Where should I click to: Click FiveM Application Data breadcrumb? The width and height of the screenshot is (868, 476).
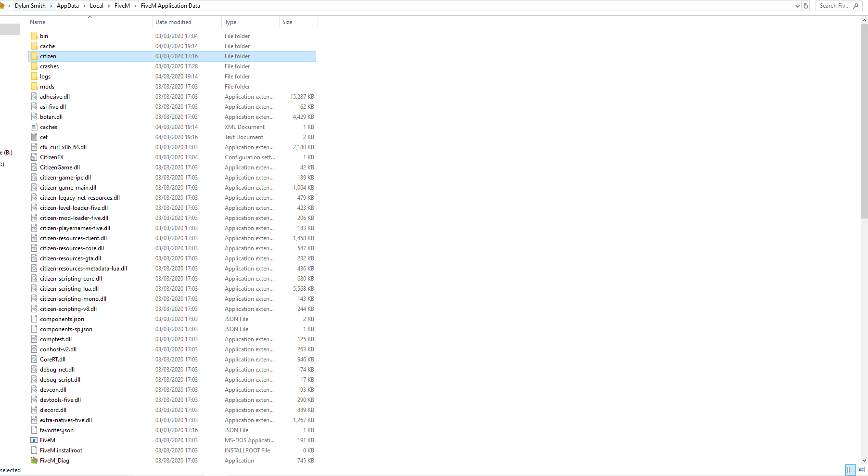170,6
